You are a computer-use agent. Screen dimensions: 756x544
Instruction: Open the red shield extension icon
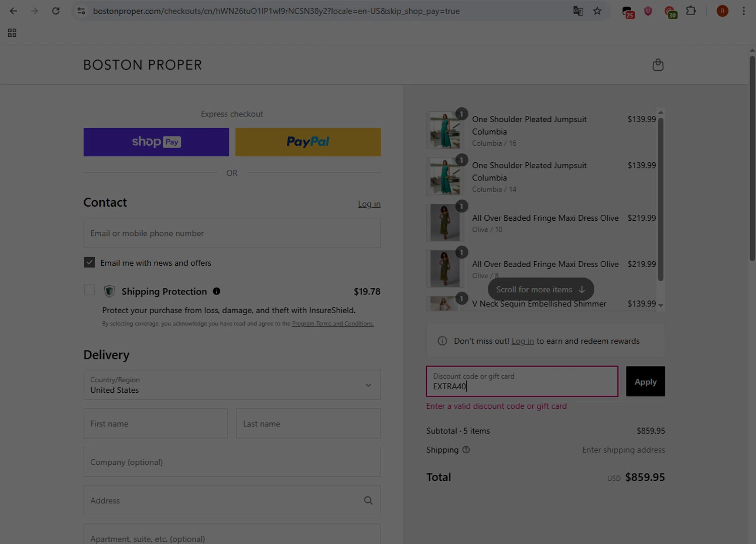pos(648,11)
